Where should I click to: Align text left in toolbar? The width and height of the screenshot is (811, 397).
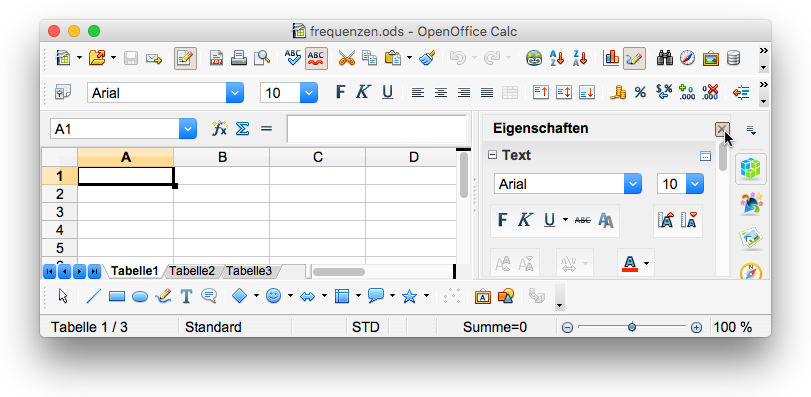tap(417, 93)
